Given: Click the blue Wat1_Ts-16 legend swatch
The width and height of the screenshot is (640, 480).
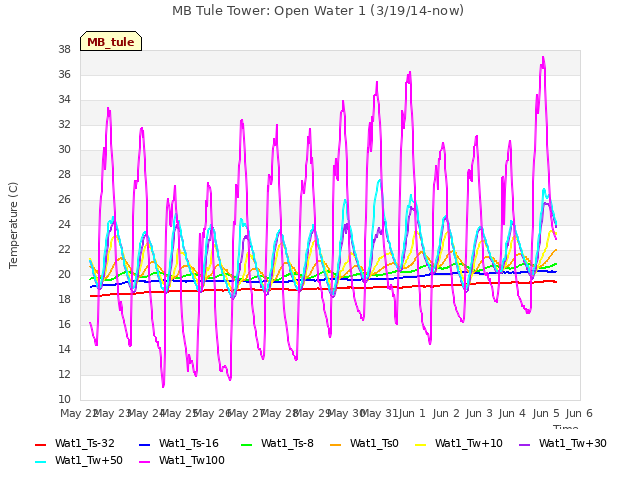Looking at the screenshot, I should point(144,444).
